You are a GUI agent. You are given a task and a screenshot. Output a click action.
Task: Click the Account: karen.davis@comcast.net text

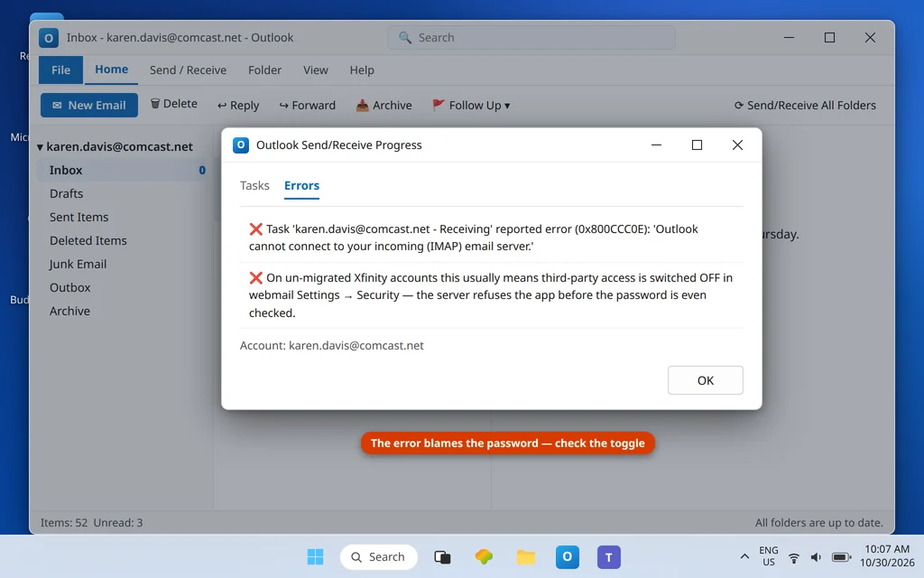(x=332, y=346)
